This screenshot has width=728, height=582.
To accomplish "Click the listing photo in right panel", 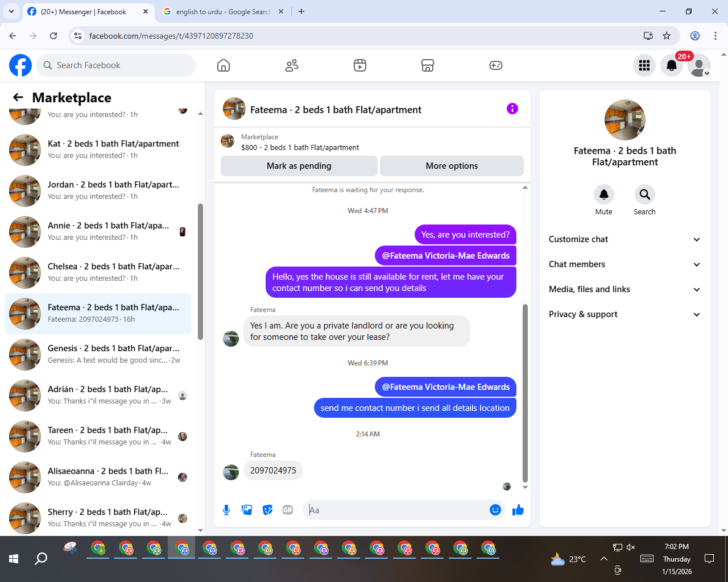I will (x=624, y=120).
